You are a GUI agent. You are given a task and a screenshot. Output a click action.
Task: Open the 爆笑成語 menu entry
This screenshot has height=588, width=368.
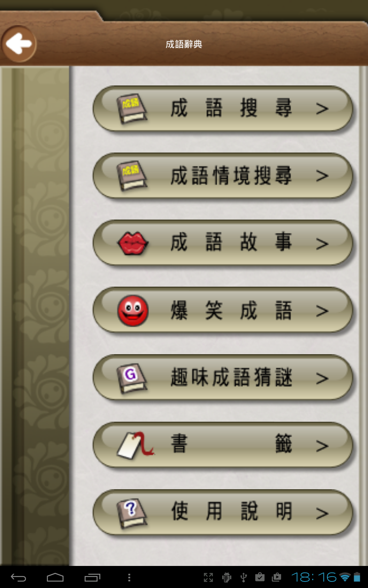pos(223,311)
